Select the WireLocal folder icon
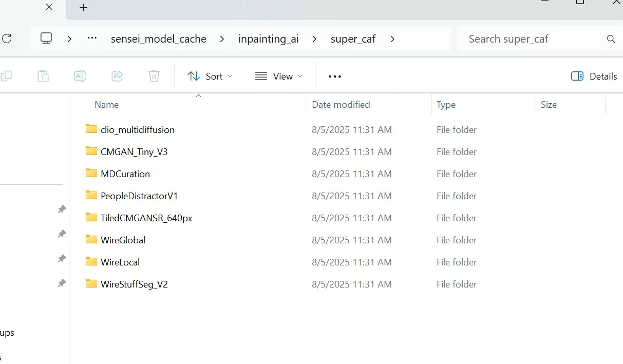The image size is (623, 364). click(x=91, y=261)
